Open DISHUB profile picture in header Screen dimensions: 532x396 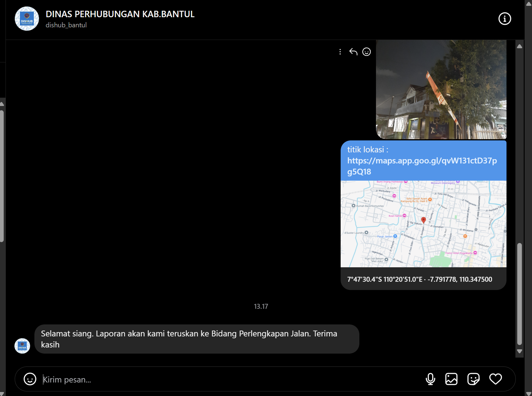click(27, 19)
